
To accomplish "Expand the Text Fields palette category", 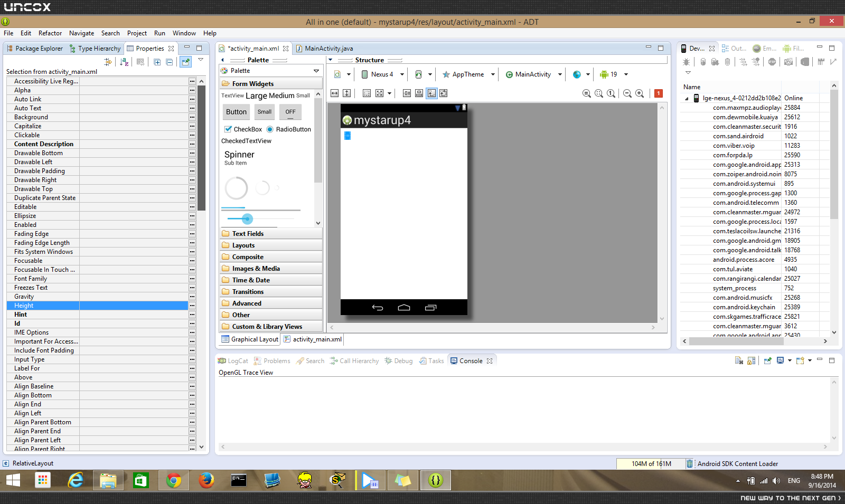I will [271, 234].
